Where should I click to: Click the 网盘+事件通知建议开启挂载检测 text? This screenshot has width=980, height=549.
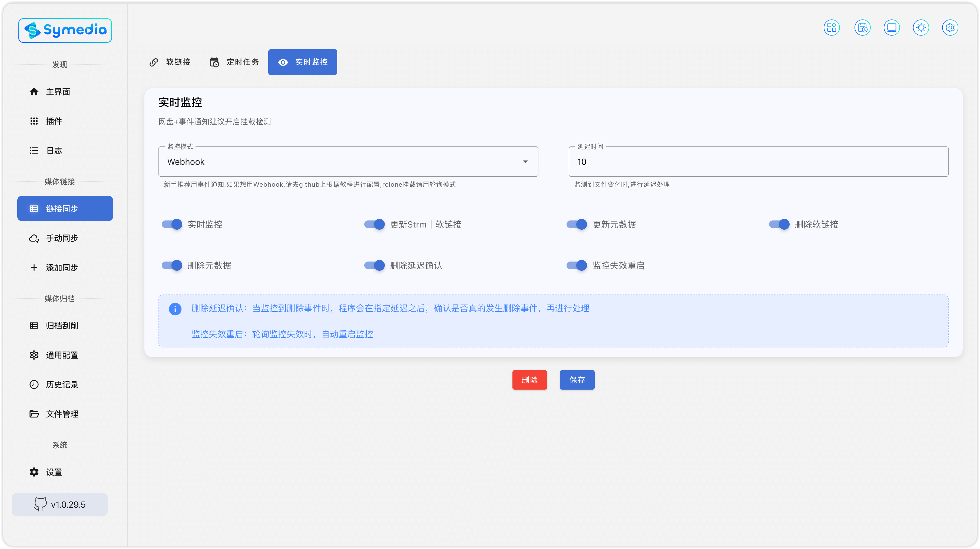coord(214,122)
